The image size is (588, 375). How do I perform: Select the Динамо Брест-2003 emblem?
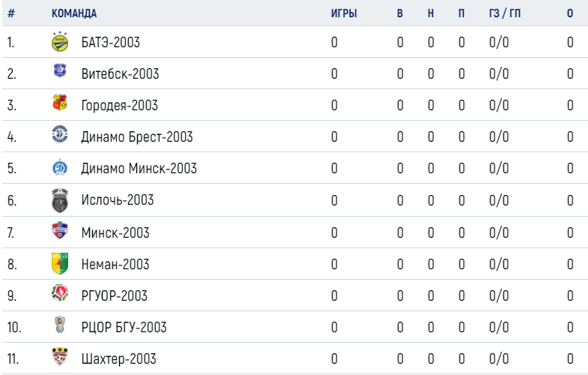(x=60, y=134)
